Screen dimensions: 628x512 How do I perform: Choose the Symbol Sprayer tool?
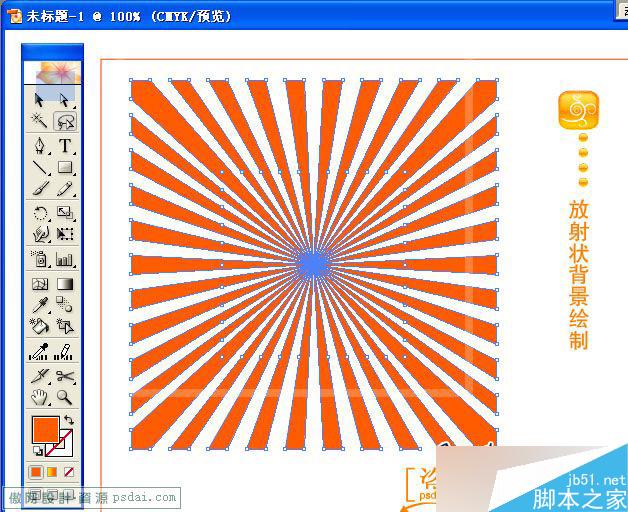click(x=40, y=259)
